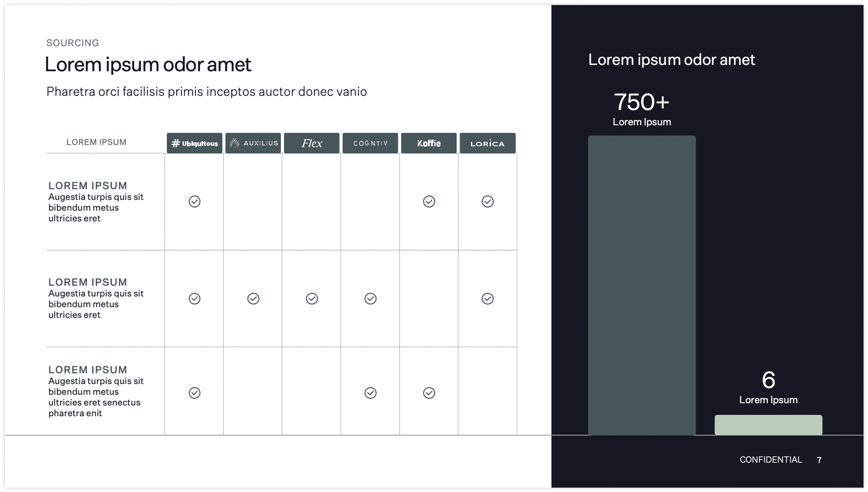Select second-row checkmark under Cogntiv
This screenshot has height=492, width=868.
click(370, 299)
